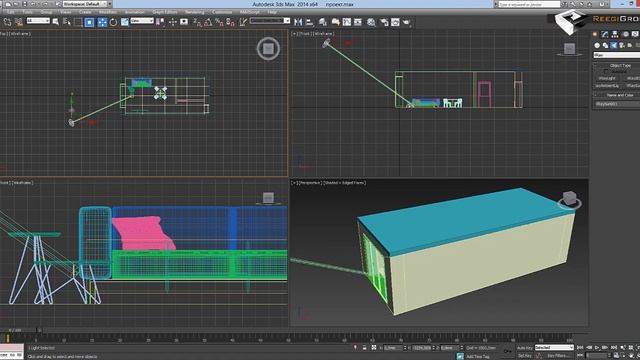Switch to the Create command panel tab
Viewport: 640px width, 360px height.
pos(595,34)
